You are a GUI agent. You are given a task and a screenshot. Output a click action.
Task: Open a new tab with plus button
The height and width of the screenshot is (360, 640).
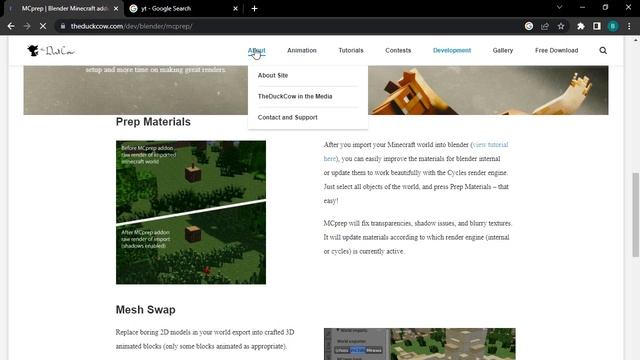(254, 8)
